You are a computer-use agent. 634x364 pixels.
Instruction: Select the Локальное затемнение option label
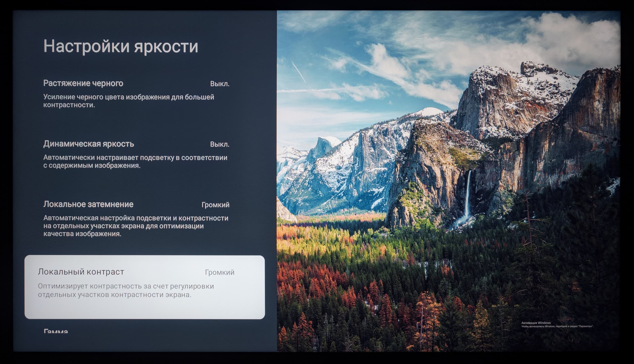click(88, 204)
